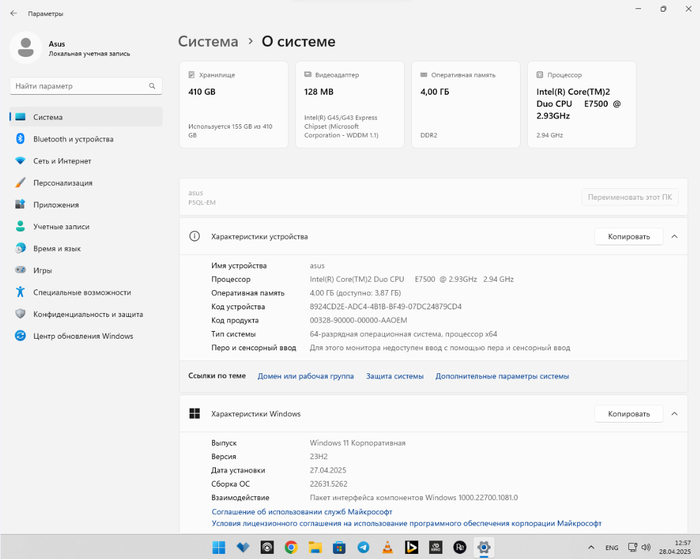The width and height of the screenshot is (700, 559).
Task: Click the Bluetooth sidebar icon
Action: 20,138
